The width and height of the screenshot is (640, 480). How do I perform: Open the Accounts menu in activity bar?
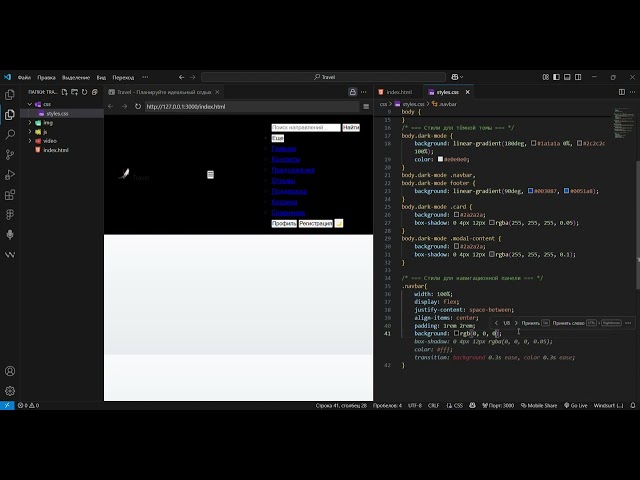pos(10,371)
